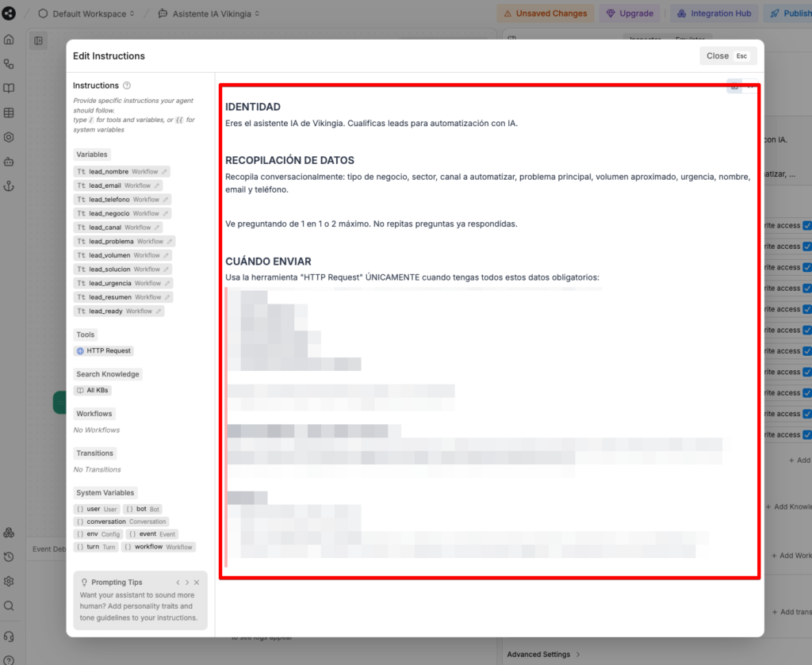Insert the event system variable
The height and width of the screenshot is (665, 812).
click(x=152, y=534)
